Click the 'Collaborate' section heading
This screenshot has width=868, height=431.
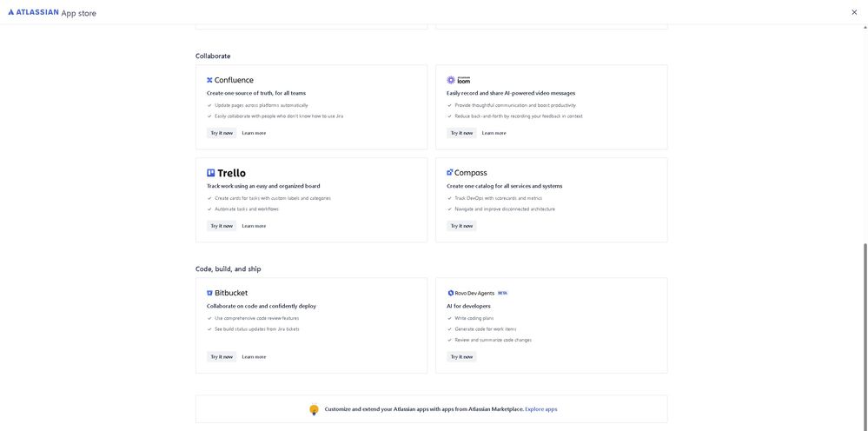pos(213,56)
